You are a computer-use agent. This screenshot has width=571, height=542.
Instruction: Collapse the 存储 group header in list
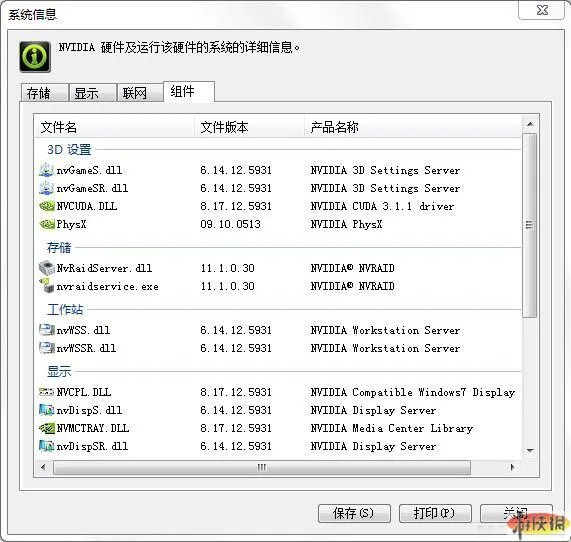[59, 248]
